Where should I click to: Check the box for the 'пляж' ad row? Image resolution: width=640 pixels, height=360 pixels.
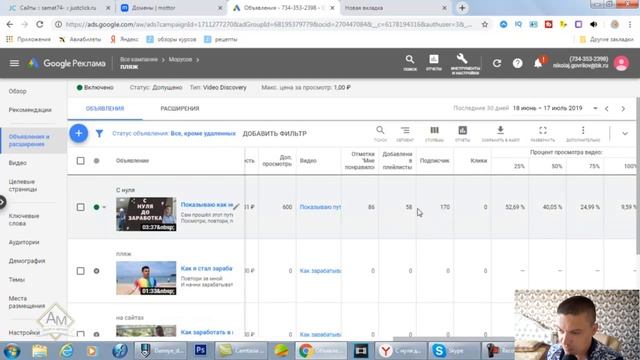pos(80,271)
